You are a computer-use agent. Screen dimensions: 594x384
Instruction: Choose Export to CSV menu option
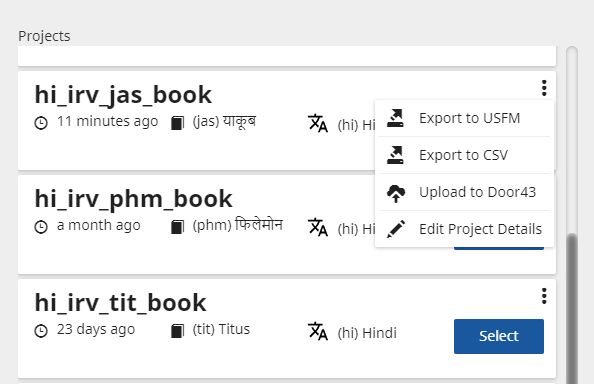tap(464, 155)
